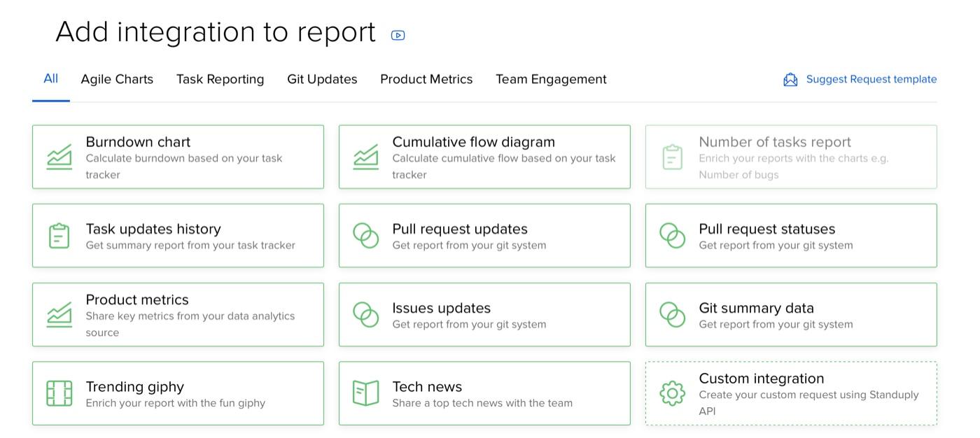Select the All tab
Viewport: 980px width, 438px height.
point(51,79)
